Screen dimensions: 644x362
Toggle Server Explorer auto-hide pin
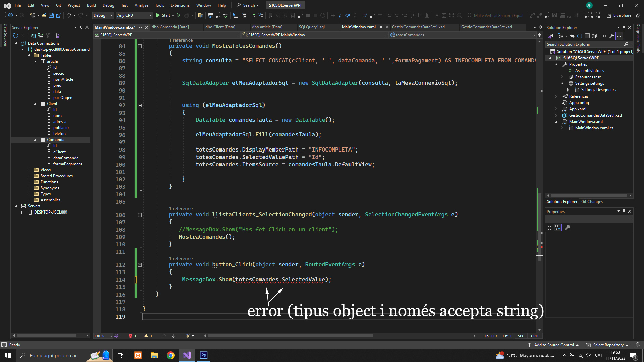(x=81, y=27)
